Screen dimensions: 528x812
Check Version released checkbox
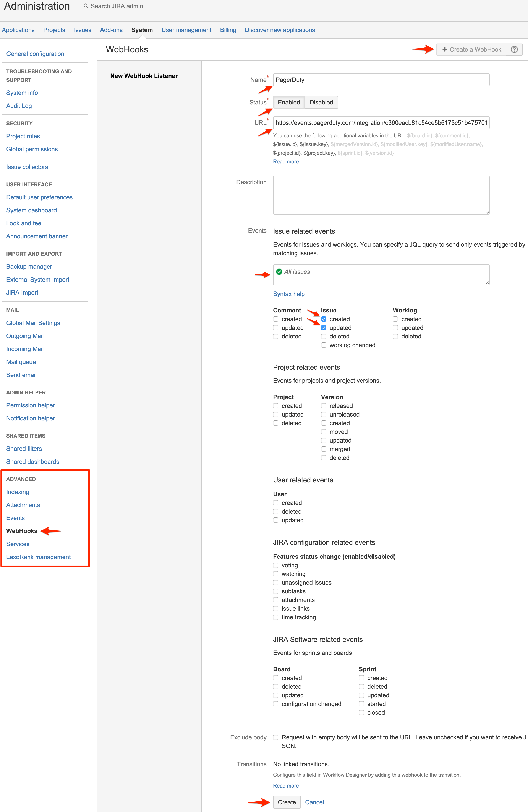(x=324, y=406)
